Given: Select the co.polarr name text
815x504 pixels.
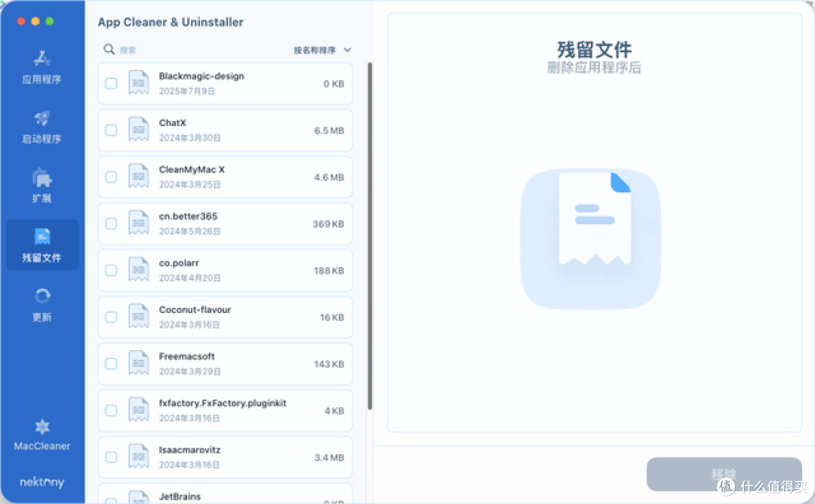Looking at the screenshot, I should 179,263.
